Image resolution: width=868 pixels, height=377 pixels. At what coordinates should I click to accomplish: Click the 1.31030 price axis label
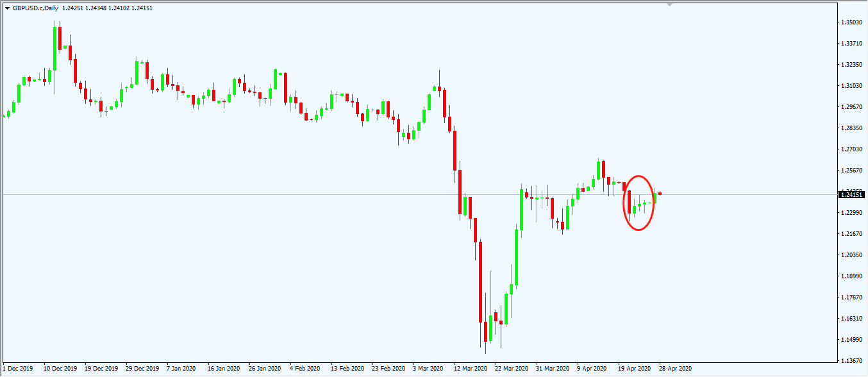click(x=852, y=86)
